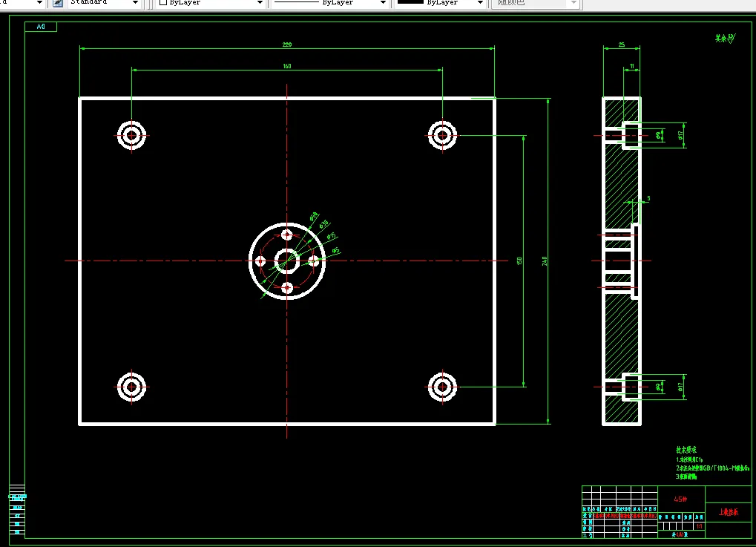The width and height of the screenshot is (756, 547).
Task: Click the text style icon beside Standard
Action: pyautogui.click(x=58, y=3)
